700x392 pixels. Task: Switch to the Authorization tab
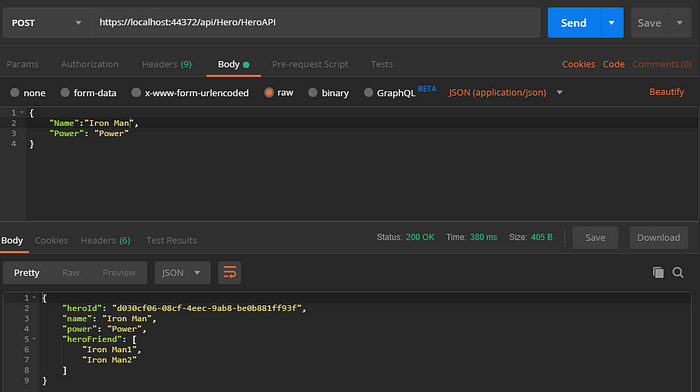tap(90, 64)
